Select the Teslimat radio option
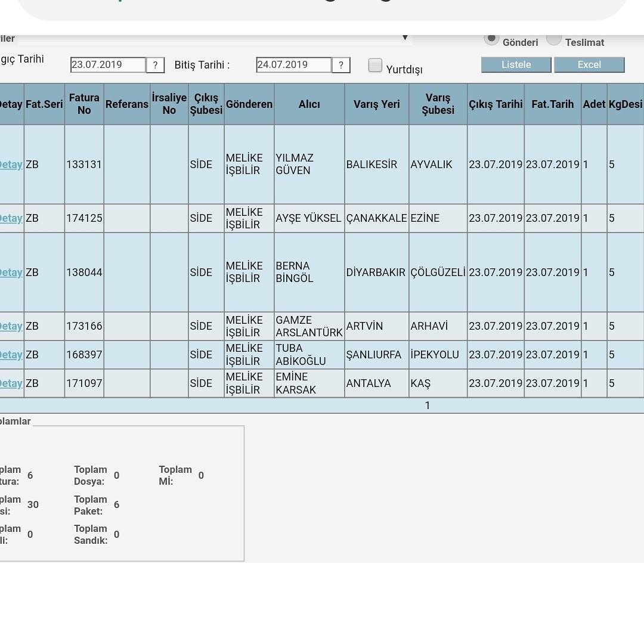Screen dimensions: 644x644 point(553,39)
